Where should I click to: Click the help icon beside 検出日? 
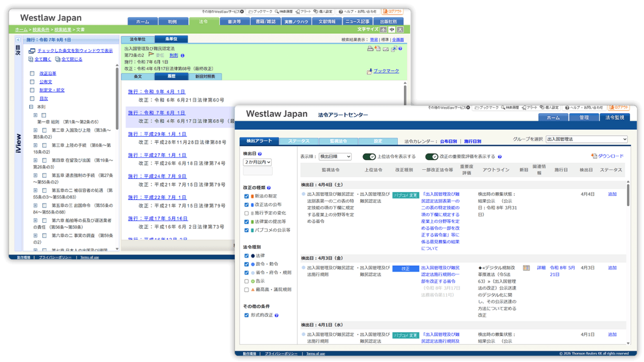point(260,154)
